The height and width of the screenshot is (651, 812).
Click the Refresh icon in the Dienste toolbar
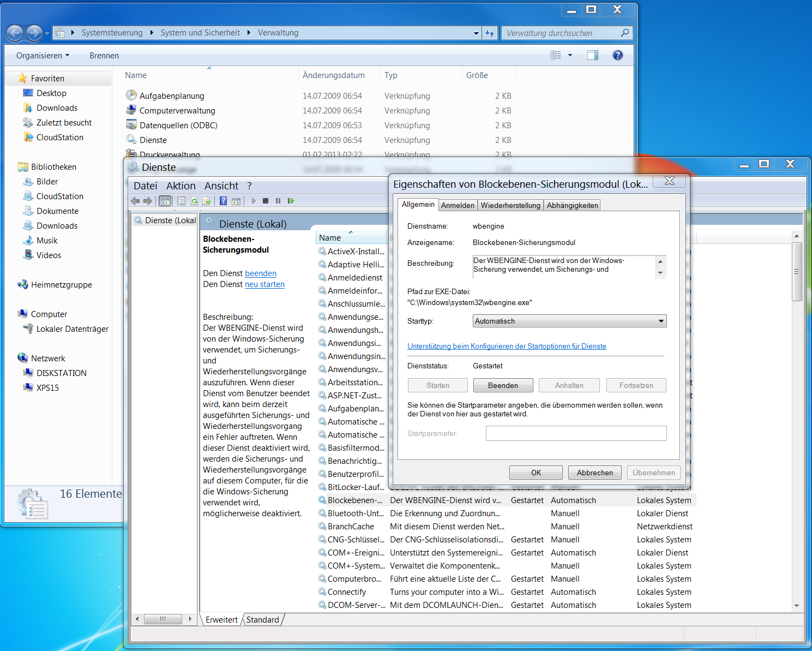pyautogui.click(x=194, y=201)
